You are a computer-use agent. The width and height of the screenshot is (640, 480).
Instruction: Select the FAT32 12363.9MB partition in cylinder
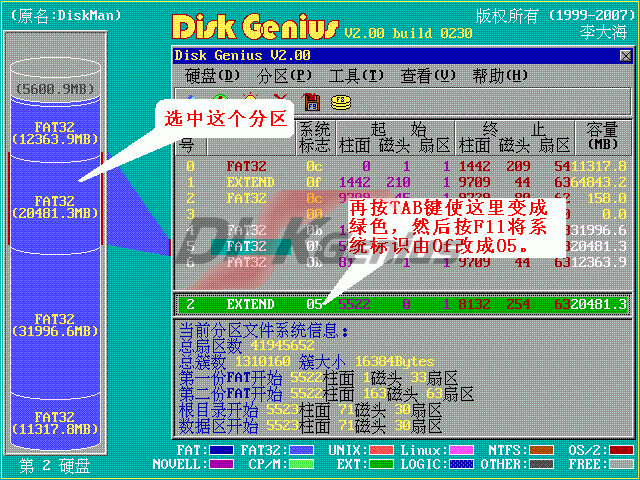tap(55, 133)
